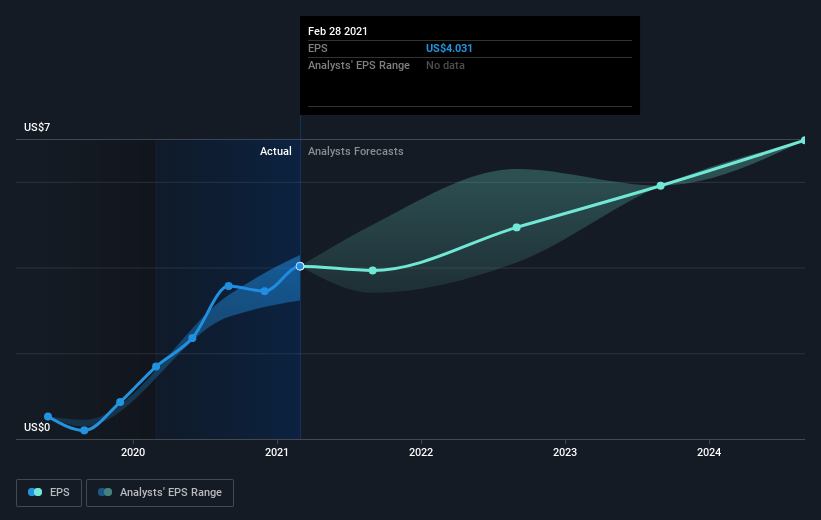Toggle the EPS legend button
The width and height of the screenshot is (821, 520).
click(49, 493)
